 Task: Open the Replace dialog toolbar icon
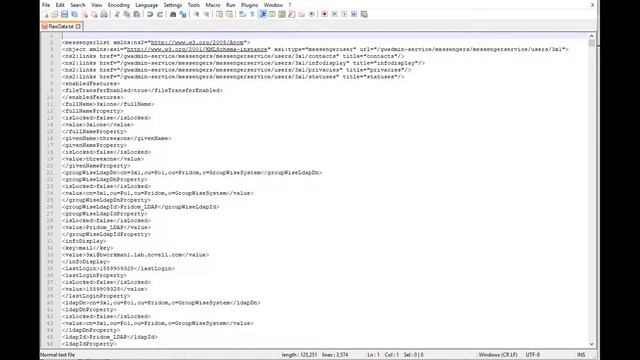183,14
